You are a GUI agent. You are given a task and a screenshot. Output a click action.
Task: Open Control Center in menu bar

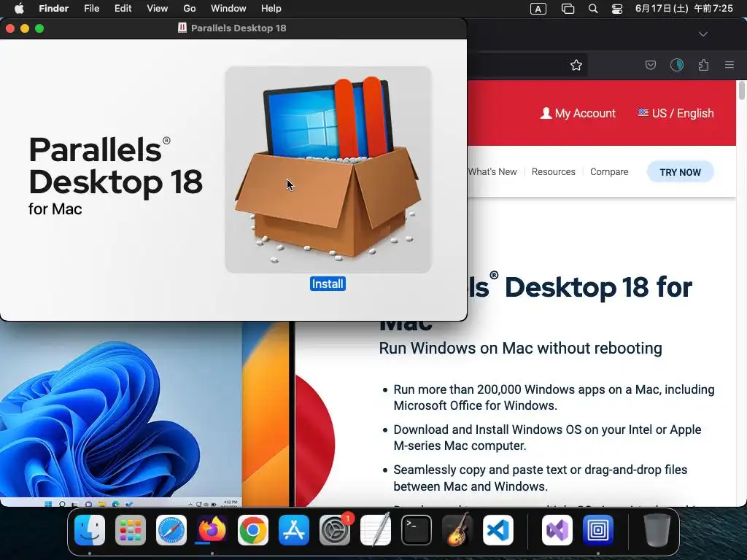point(617,9)
